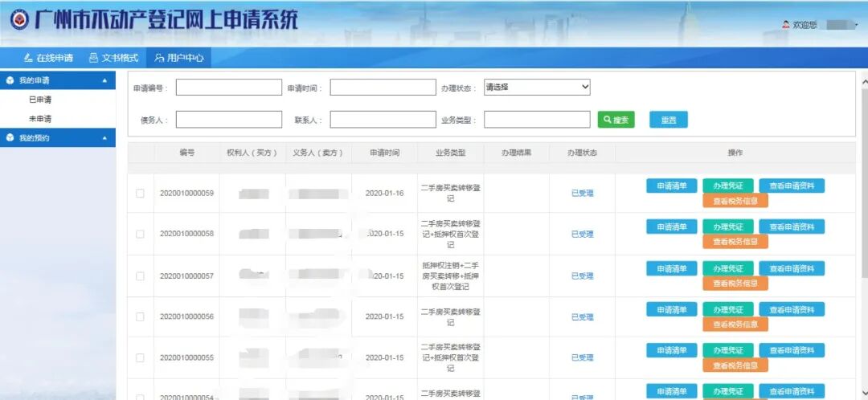Click the 编号 column header
This screenshot has height=400, width=868.
click(x=187, y=153)
